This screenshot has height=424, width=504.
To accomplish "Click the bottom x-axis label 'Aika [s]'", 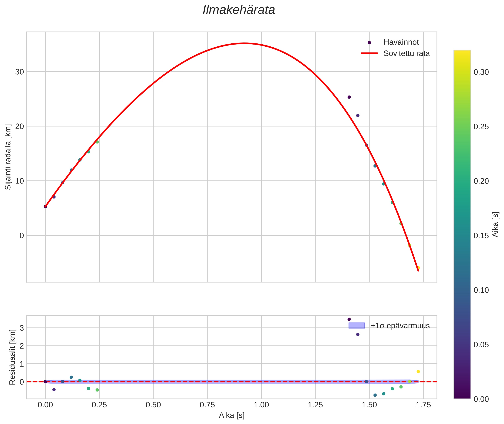I will [x=231, y=415].
